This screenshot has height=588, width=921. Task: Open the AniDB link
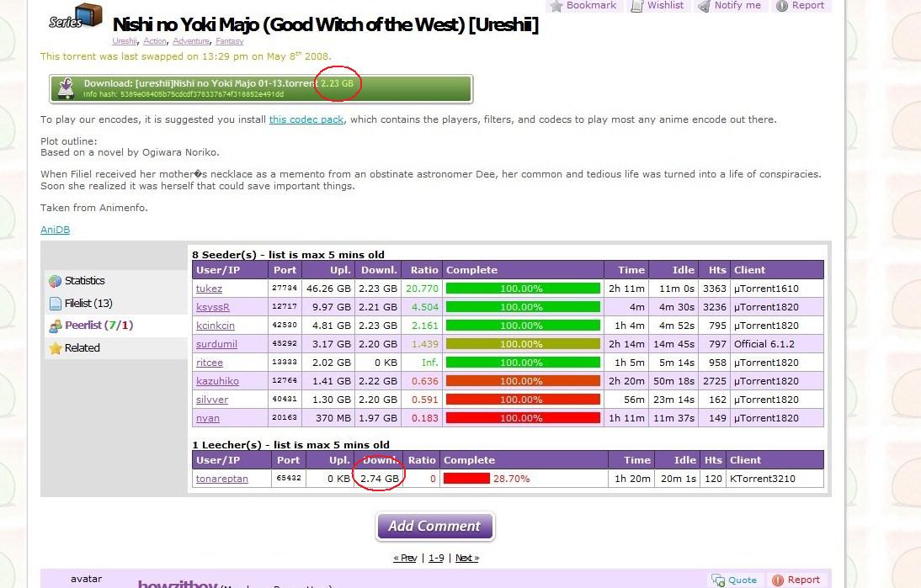(x=55, y=230)
